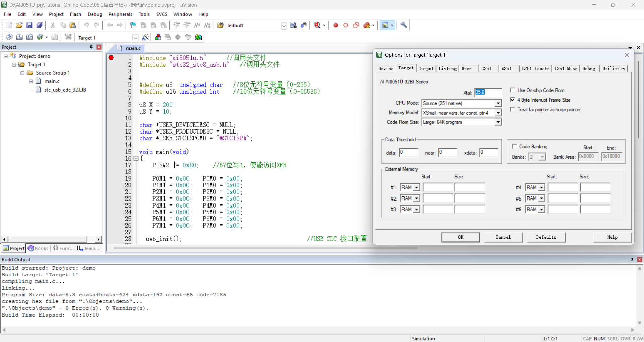Viewport: 644px width, 342px height.
Task: Enable Code Banking checkbox
Action: click(x=515, y=147)
